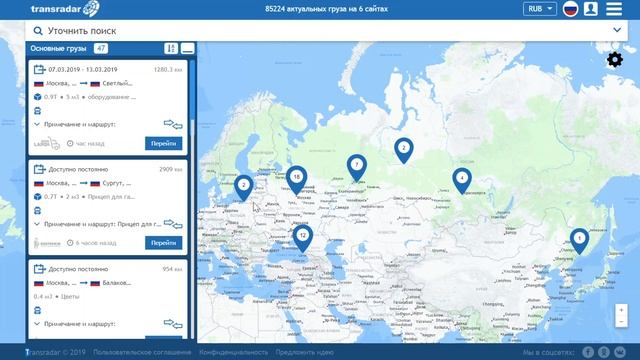Click the 47 cargo count badge
The height and width of the screenshot is (360, 640).
101,48
